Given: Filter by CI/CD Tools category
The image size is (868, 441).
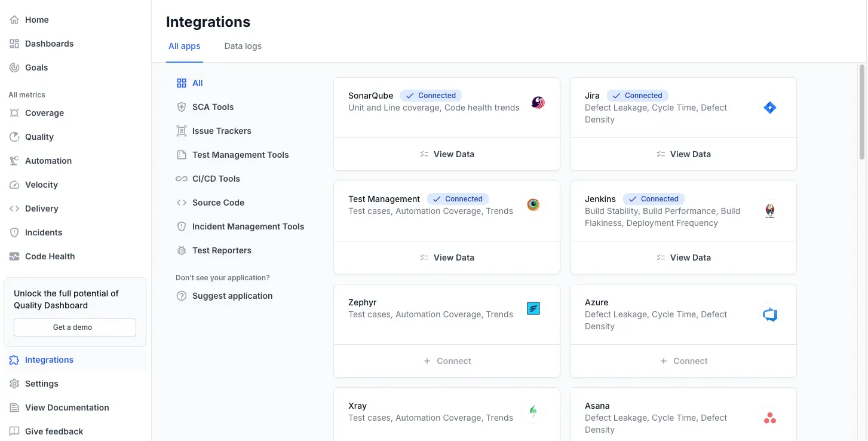Looking at the screenshot, I should 215,178.
